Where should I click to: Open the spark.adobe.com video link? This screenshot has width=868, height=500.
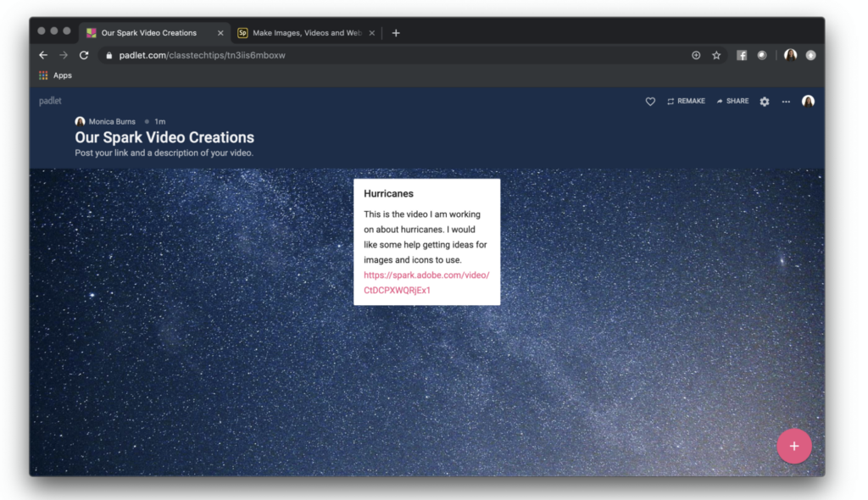click(x=426, y=282)
